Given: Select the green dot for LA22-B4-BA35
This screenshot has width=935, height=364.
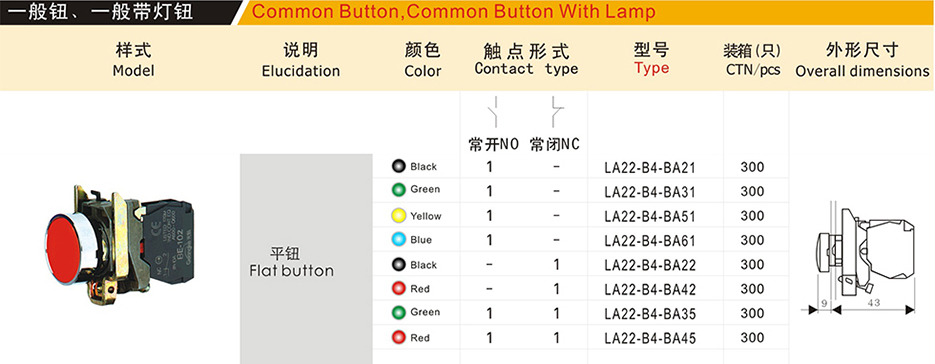Looking at the screenshot, I should point(398,312).
